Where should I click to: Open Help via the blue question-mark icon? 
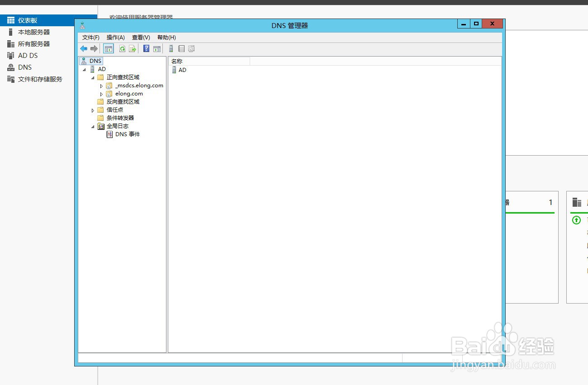147,48
